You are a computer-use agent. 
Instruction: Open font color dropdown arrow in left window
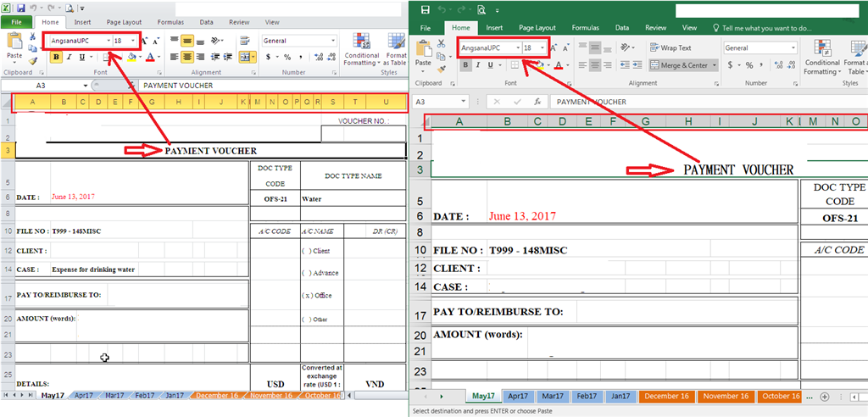(x=159, y=57)
